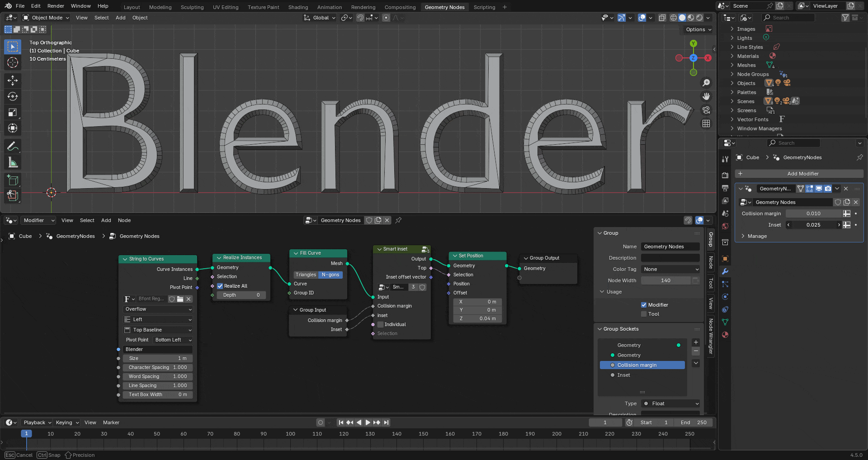Pin the node tree with pin icon

point(398,220)
